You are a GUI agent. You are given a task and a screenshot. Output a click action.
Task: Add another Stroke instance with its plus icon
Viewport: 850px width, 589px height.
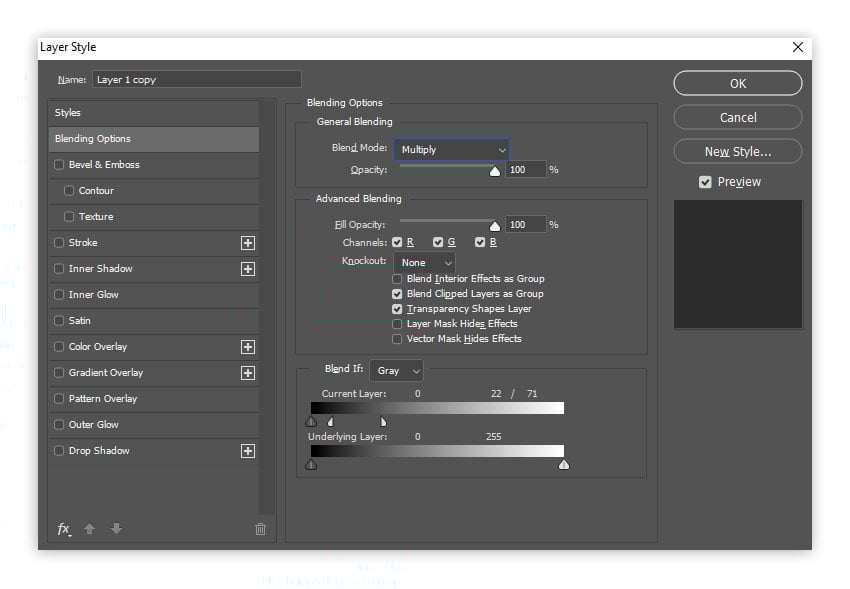coord(246,242)
